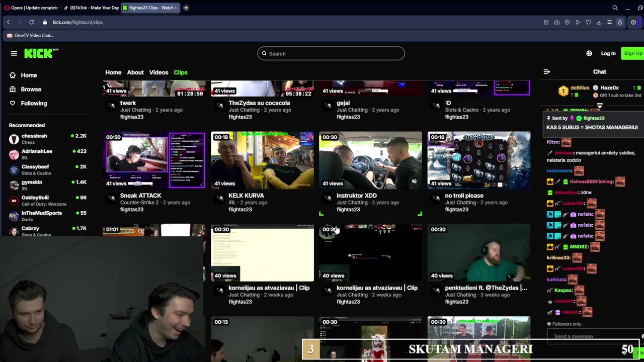
Task: Open the instruktor XDD clip thumbnail
Action: (x=370, y=160)
